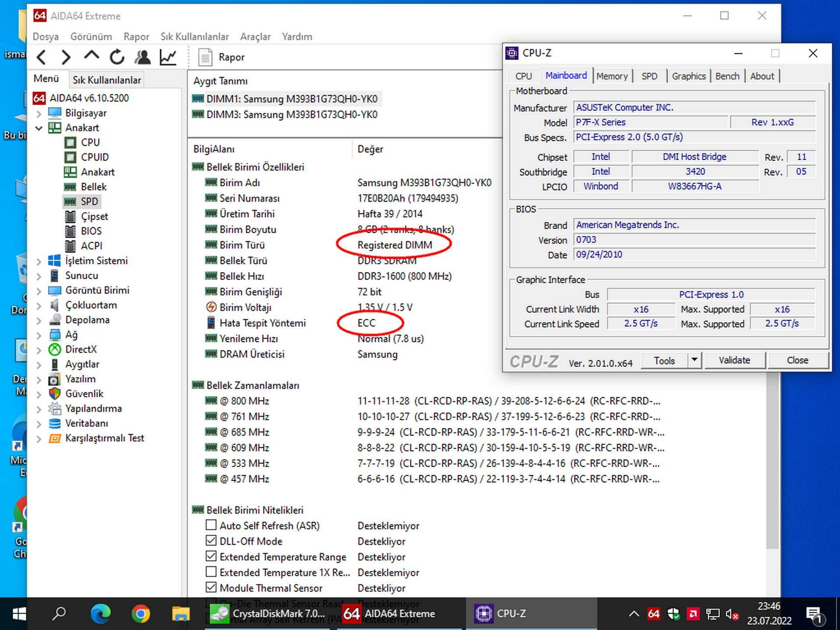Open File Explorer from taskbar
The width and height of the screenshot is (840, 630).
click(181, 614)
